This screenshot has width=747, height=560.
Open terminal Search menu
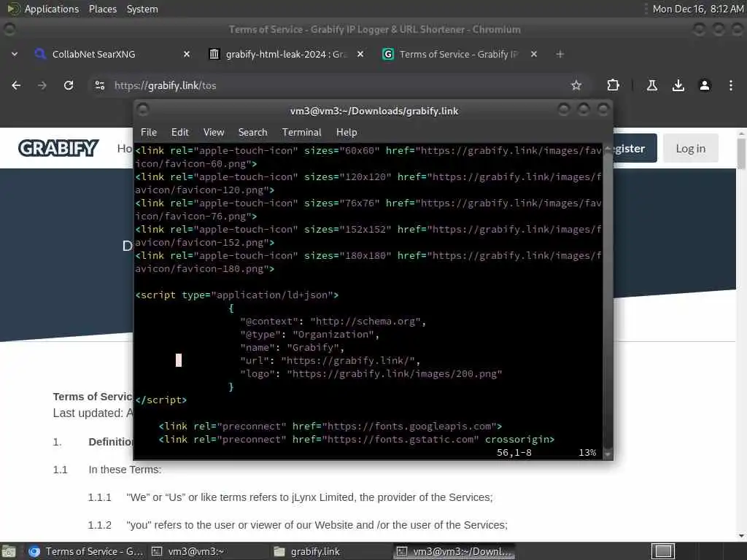(x=252, y=133)
